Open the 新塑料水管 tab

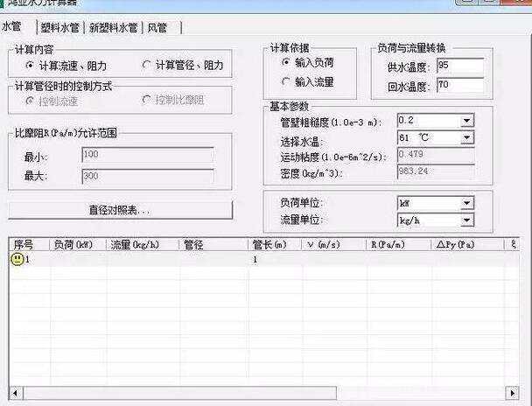tap(115, 28)
